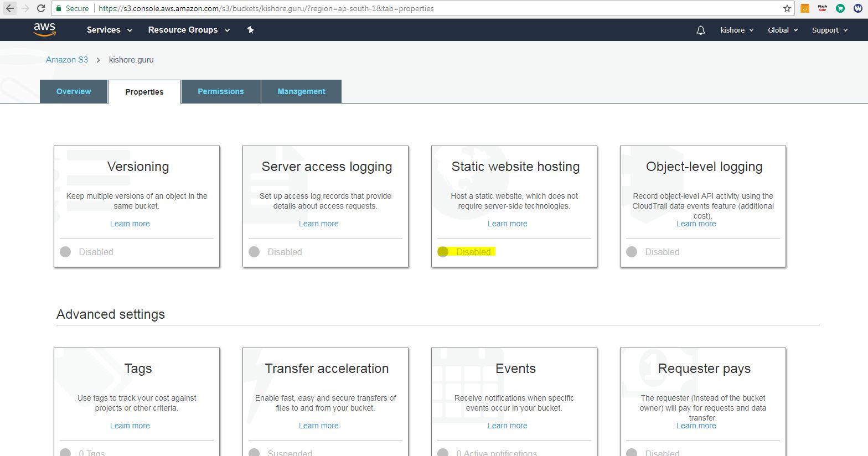Toggle Object-level logging disabled indicator

632,252
